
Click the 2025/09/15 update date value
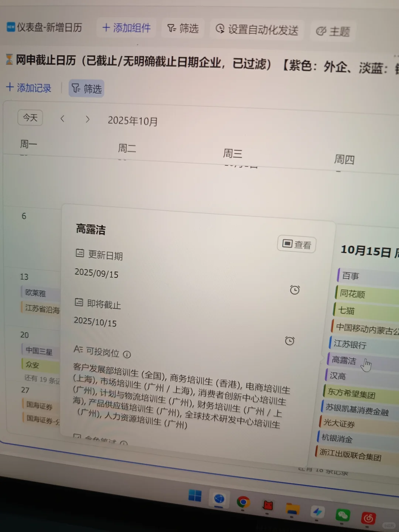coord(96,273)
